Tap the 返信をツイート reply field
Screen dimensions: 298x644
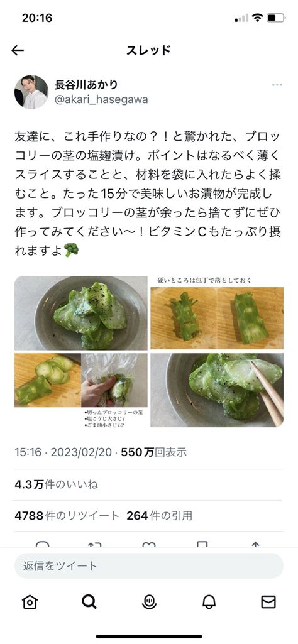click(149, 566)
